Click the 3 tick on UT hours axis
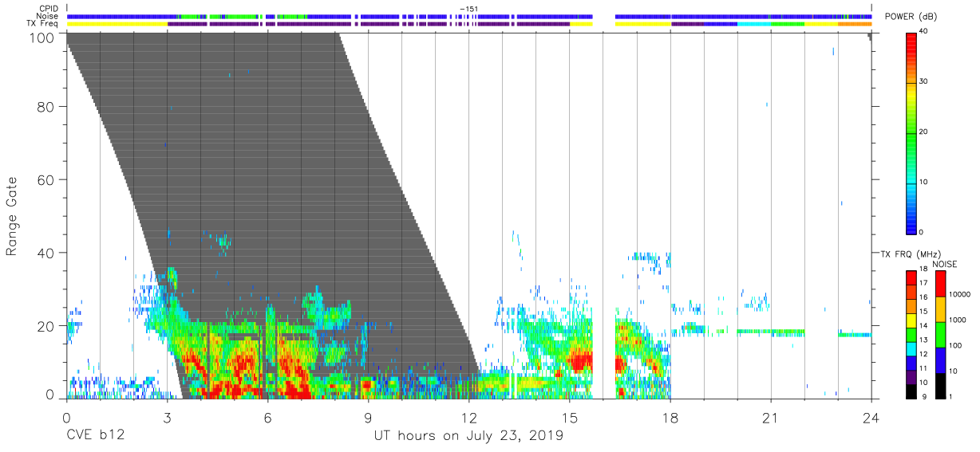The image size is (980, 452). (x=167, y=419)
